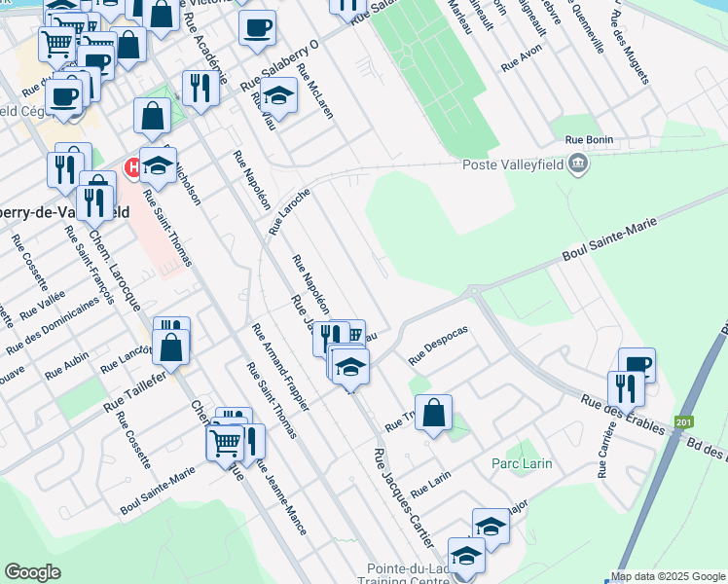Click the Rue McLaren street label

click(315, 91)
